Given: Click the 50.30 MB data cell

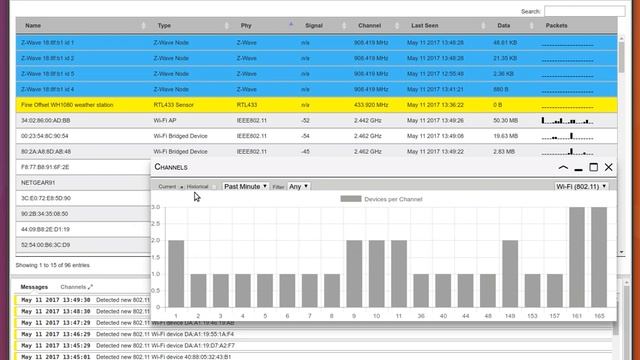Looking at the screenshot, I should point(505,120).
